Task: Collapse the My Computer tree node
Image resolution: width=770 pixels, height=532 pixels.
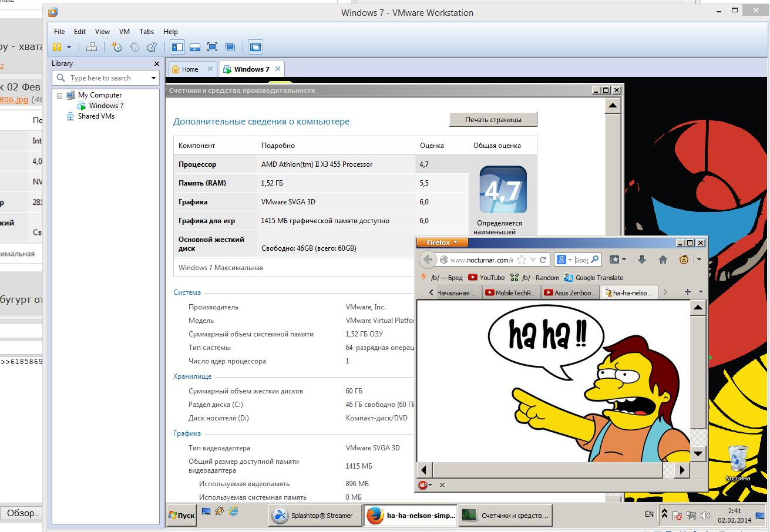Action: tap(60, 95)
